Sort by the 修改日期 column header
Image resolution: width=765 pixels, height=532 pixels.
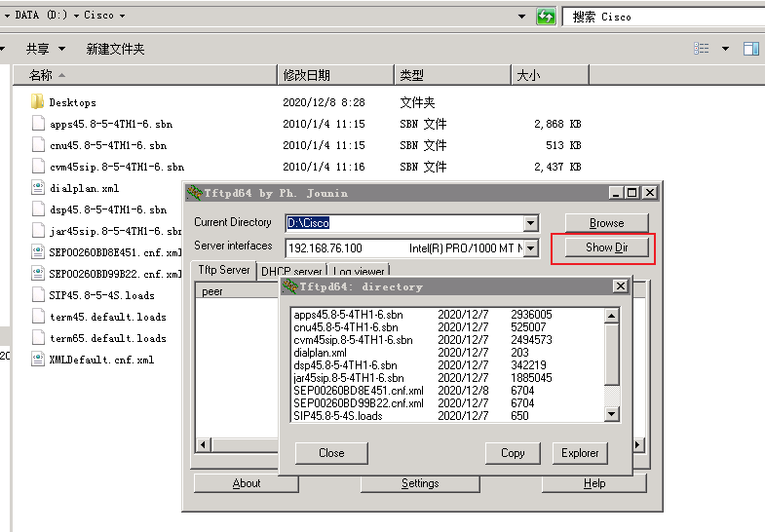click(335, 75)
